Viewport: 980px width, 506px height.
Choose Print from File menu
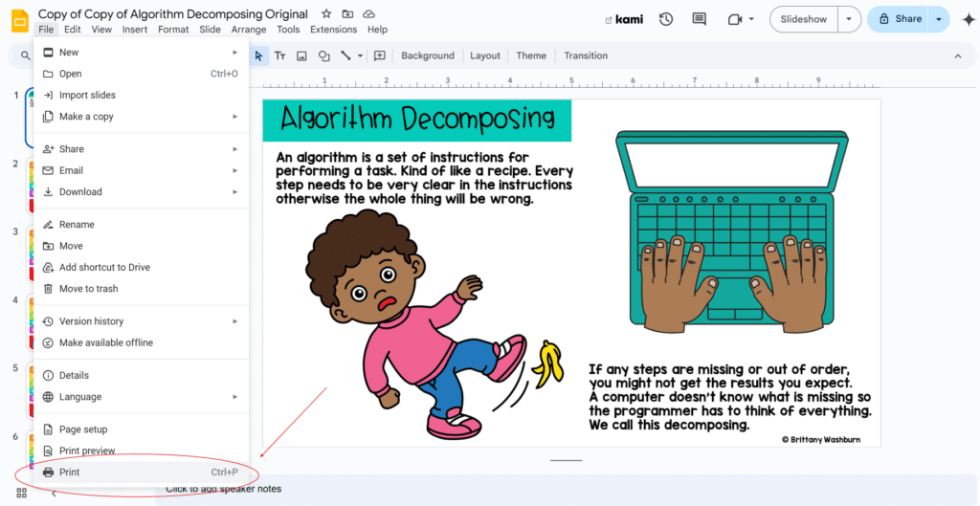(142, 473)
